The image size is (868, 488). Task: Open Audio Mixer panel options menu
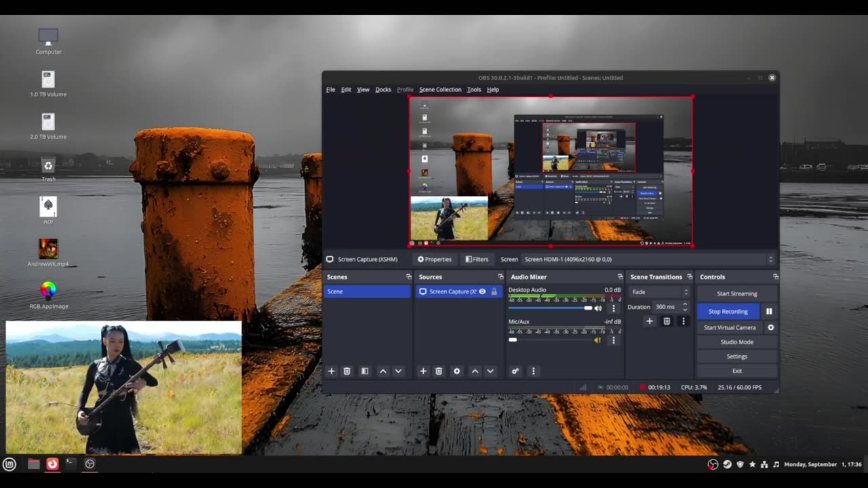(533, 371)
